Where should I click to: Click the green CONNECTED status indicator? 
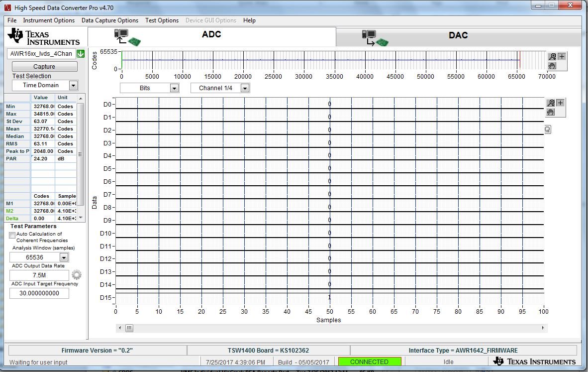370,362
